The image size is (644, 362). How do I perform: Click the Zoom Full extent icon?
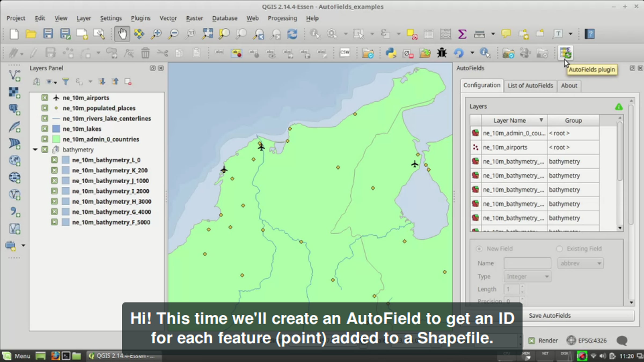point(207,34)
